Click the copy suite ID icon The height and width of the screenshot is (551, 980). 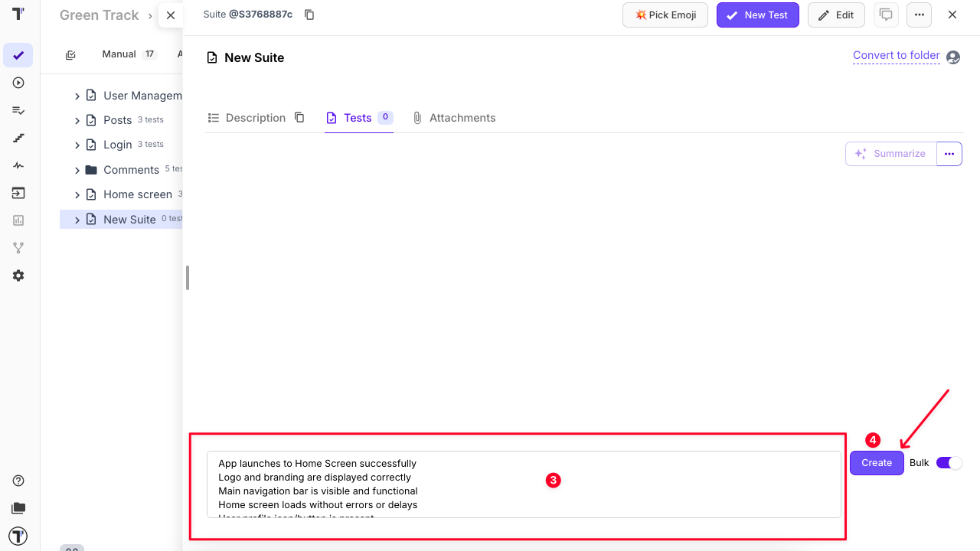309,15
